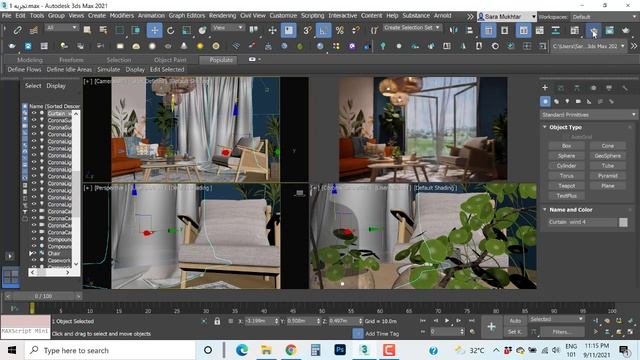This screenshot has width=640, height=360.
Task: Open Chrome from Windows taskbar
Action: [x=291, y=350]
